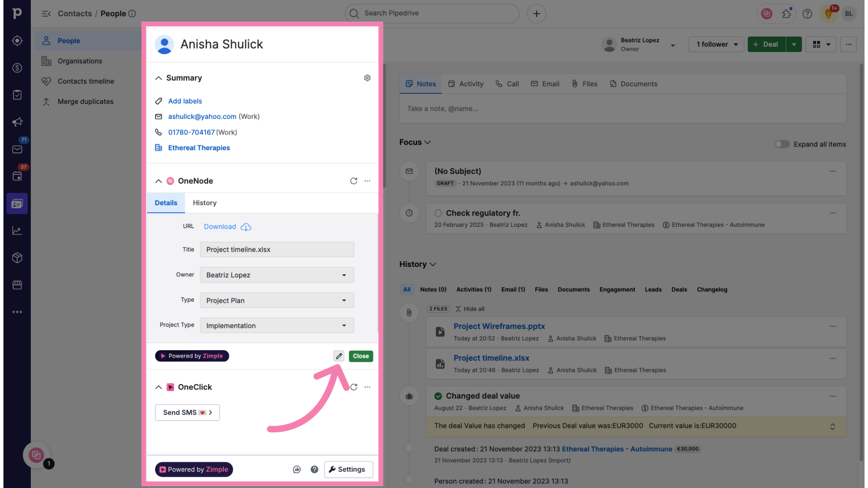This screenshot has height=488, width=868.
Task: Click the note input field to add note
Action: [x=623, y=108]
